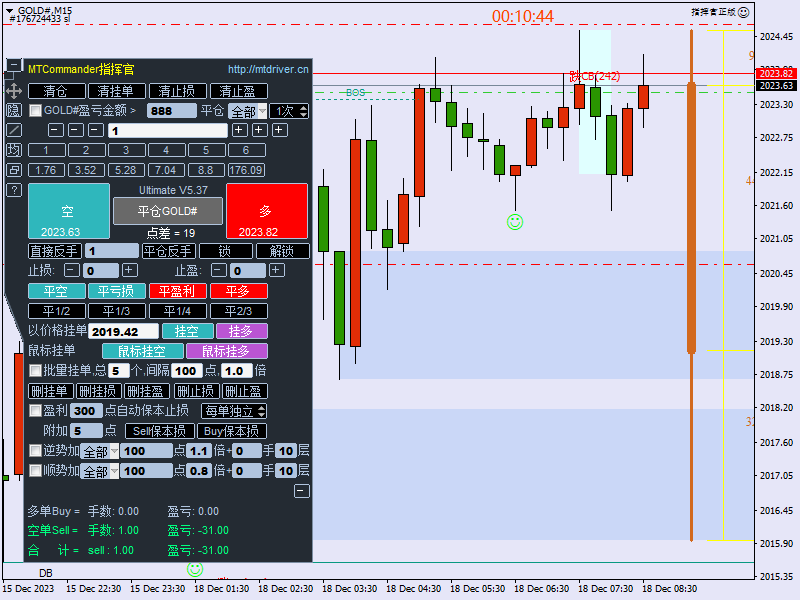Click 平仓反手 button

[x=168, y=251]
